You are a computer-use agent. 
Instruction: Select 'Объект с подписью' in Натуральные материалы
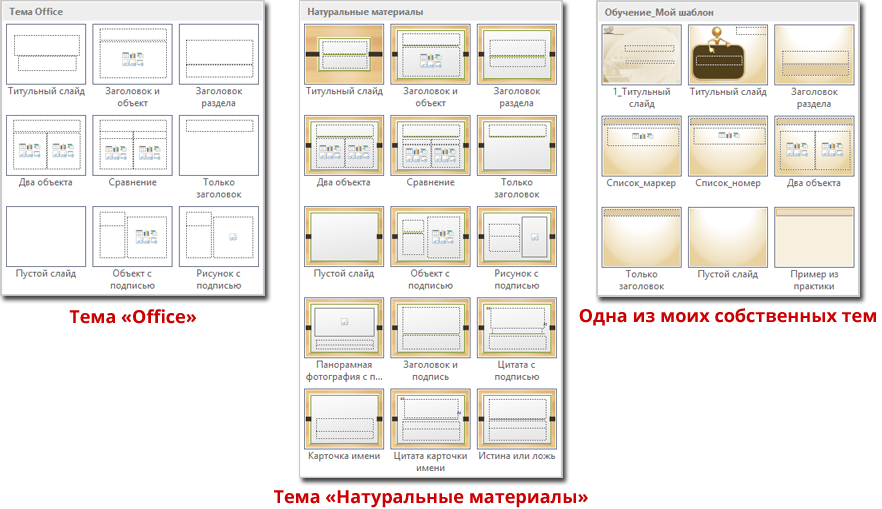click(430, 237)
